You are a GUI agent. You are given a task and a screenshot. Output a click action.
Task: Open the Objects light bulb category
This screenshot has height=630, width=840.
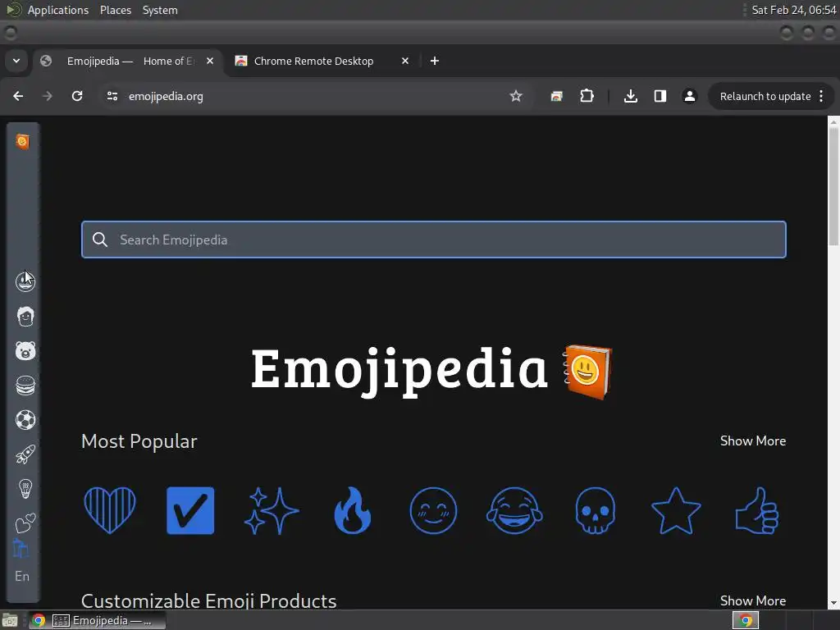(25, 489)
